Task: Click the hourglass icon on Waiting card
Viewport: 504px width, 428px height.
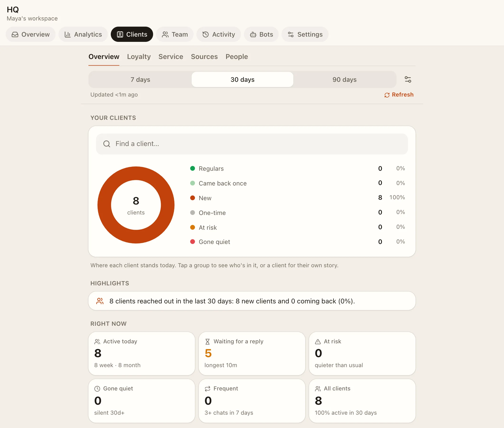Action: point(208,342)
